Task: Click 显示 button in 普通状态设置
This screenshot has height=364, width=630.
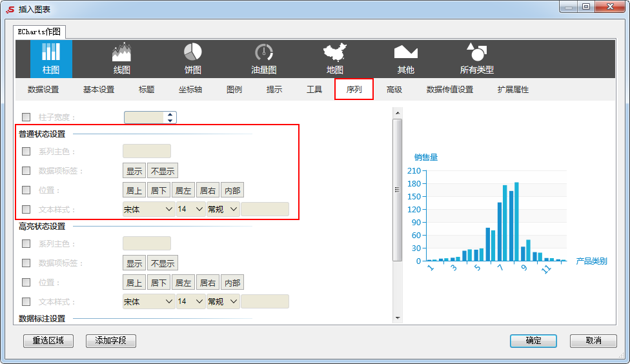Action: pyautogui.click(x=134, y=171)
